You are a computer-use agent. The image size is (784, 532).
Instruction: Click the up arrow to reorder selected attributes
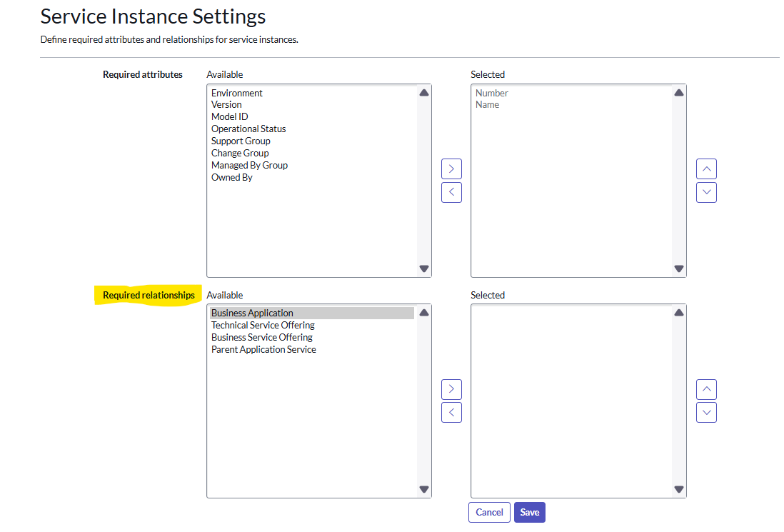[706, 169]
